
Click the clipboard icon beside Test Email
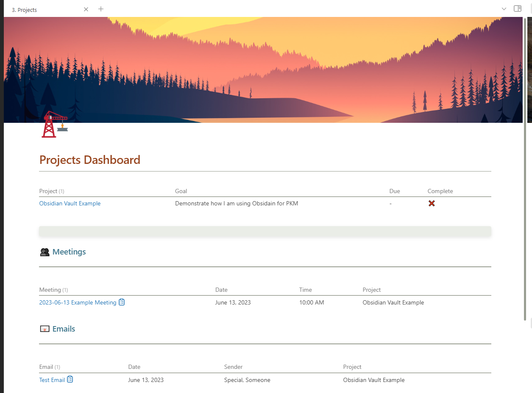70,379
